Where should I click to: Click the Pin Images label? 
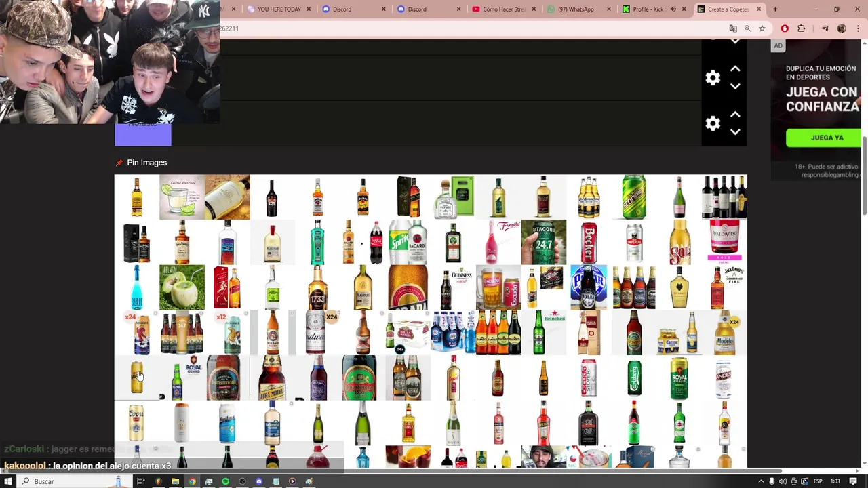pyautogui.click(x=146, y=163)
